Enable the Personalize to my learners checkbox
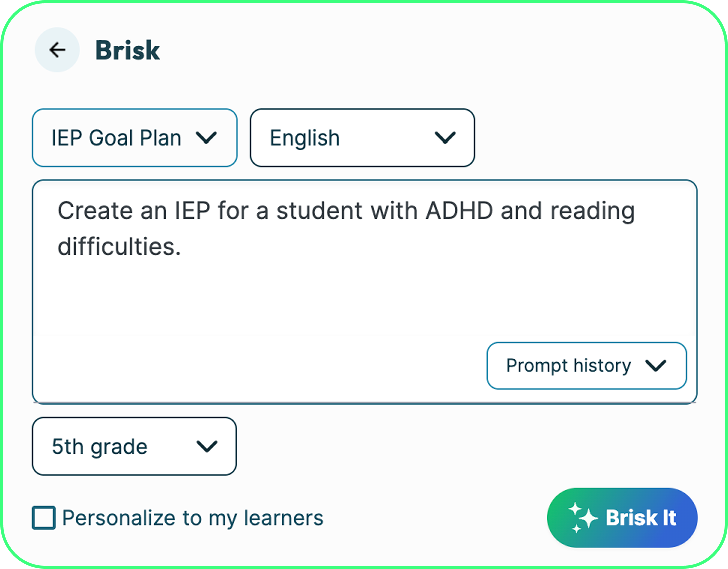The image size is (728, 569). (x=44, y=518)
